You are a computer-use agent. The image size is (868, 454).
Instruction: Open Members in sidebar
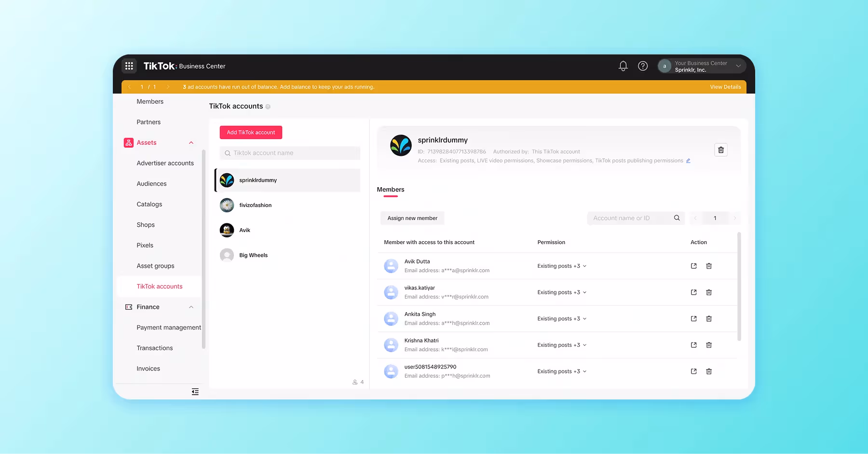150,102
